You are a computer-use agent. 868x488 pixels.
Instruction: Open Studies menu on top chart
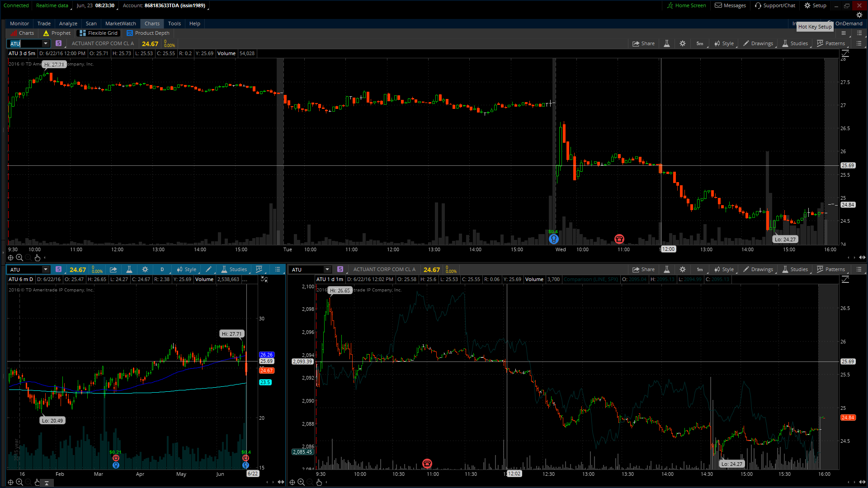[x=795, y=43]
